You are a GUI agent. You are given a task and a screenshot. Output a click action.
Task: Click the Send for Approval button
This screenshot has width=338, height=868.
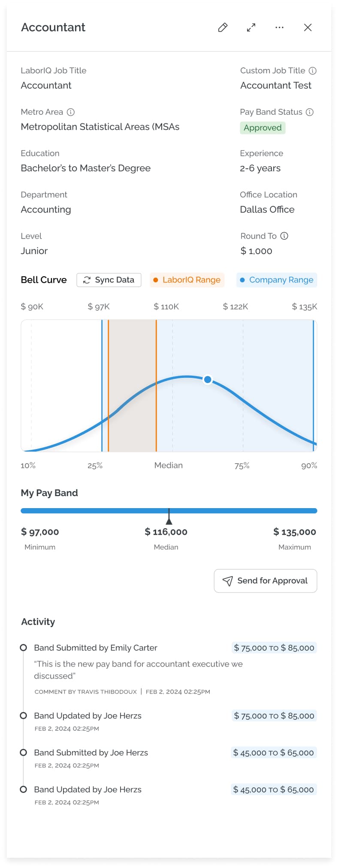(x=265, y=581)
